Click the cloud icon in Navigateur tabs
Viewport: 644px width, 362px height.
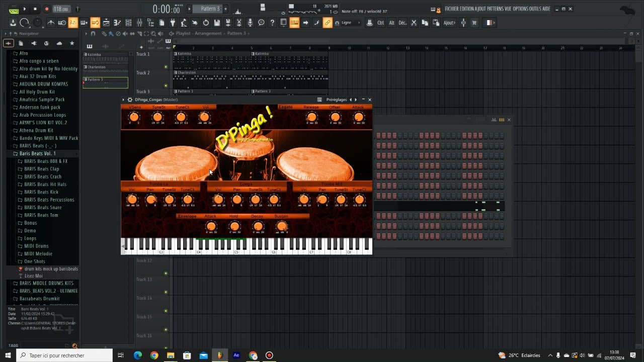(59, 43)
